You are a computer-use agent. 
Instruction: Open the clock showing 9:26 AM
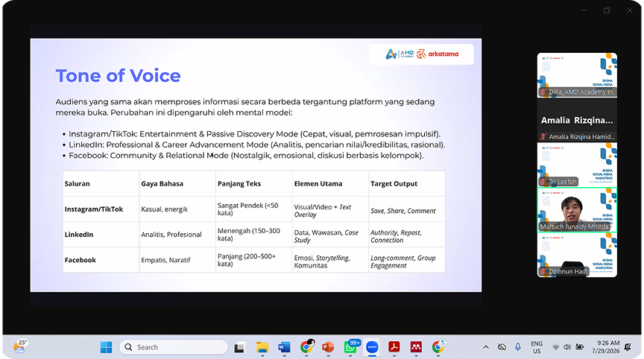pos(605,347)
